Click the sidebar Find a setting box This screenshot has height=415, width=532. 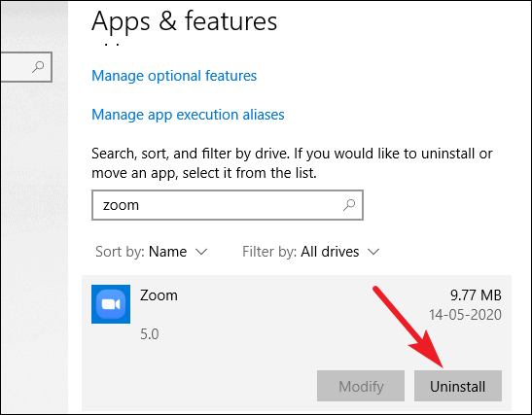[26, 67]
